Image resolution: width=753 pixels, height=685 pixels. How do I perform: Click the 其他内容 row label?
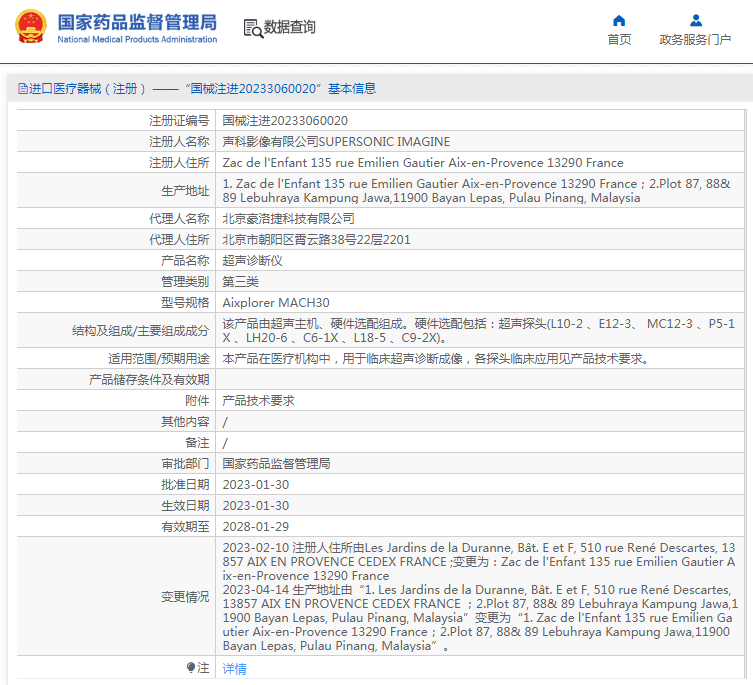pos(185,422)
